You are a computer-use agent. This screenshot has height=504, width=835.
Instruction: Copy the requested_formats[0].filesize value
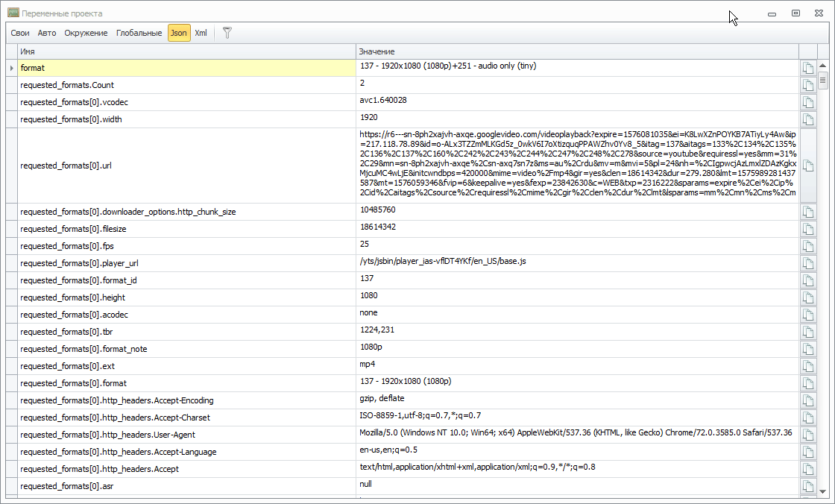pyautogui.click(x=807, y=229)
